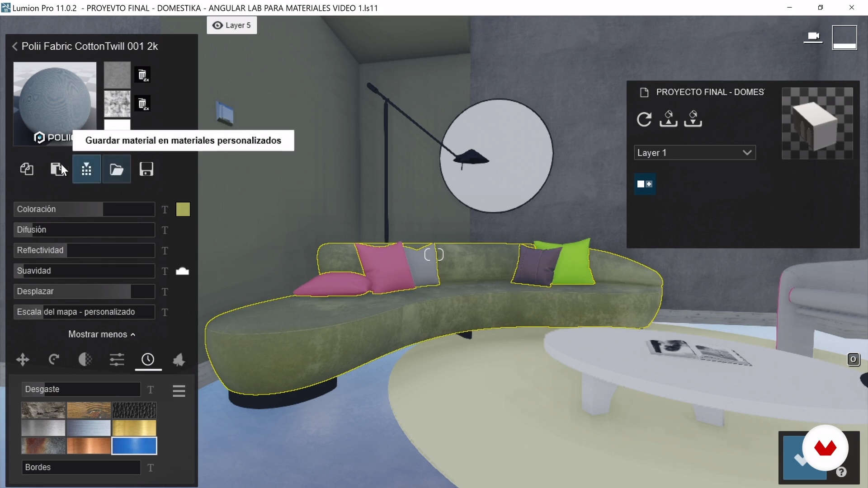This screenshot has width=868, height=488.
Task: Click the T icon beside Suavidad
Action: point(165,271)
